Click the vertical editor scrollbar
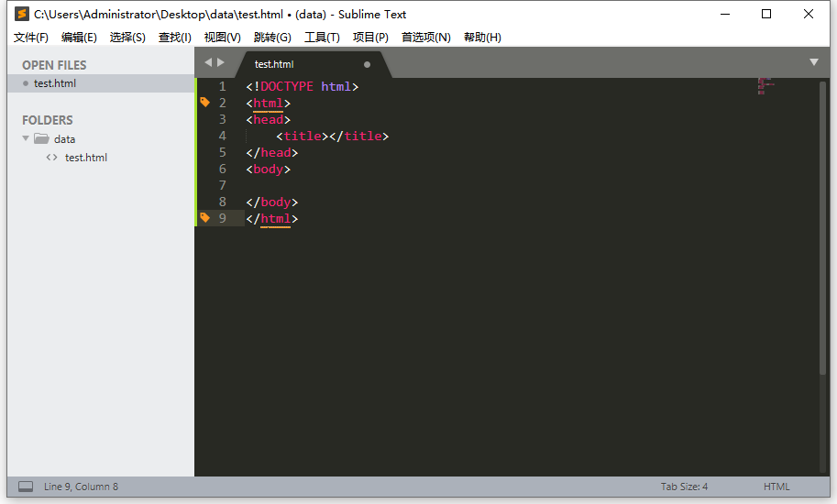This screenshot has height=504, width=837. (822, 228)
